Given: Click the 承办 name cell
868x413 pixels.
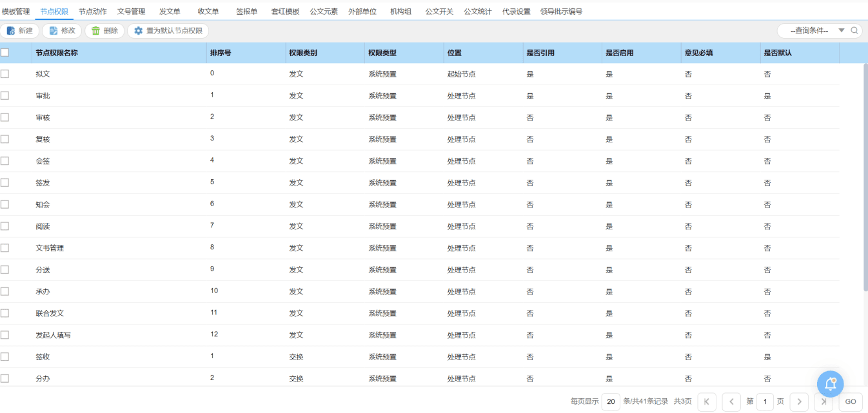Looking at the screenshot, I should point(43,292).
